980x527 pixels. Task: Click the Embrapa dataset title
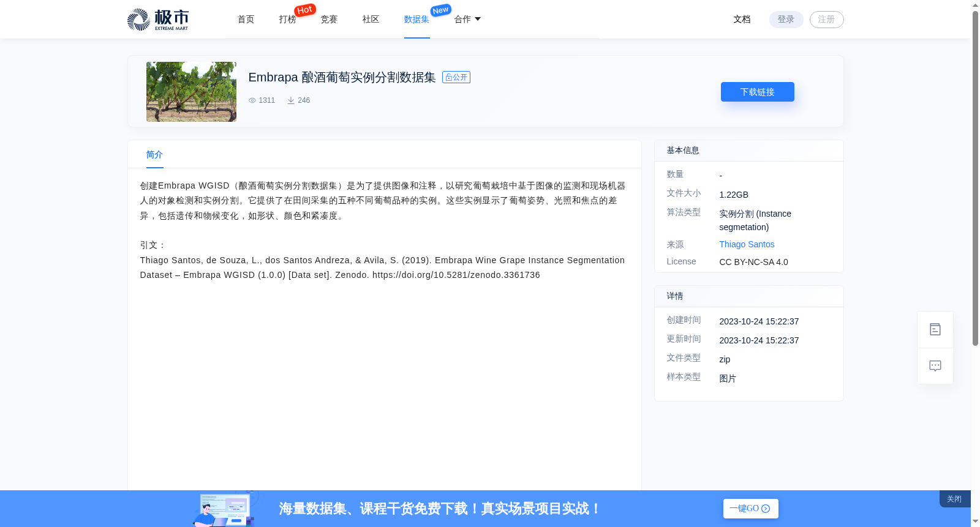342,77
